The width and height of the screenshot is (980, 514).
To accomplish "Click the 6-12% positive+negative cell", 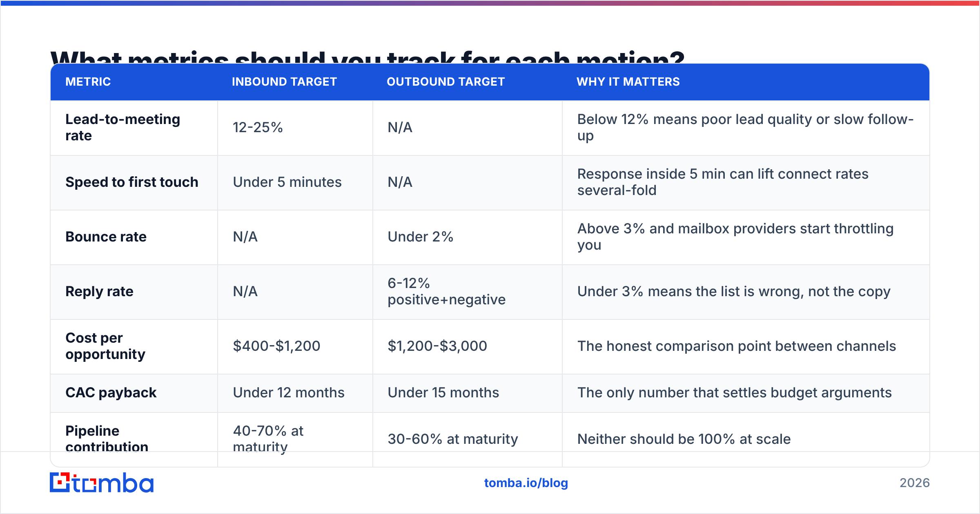I will (x=446, y=291).
